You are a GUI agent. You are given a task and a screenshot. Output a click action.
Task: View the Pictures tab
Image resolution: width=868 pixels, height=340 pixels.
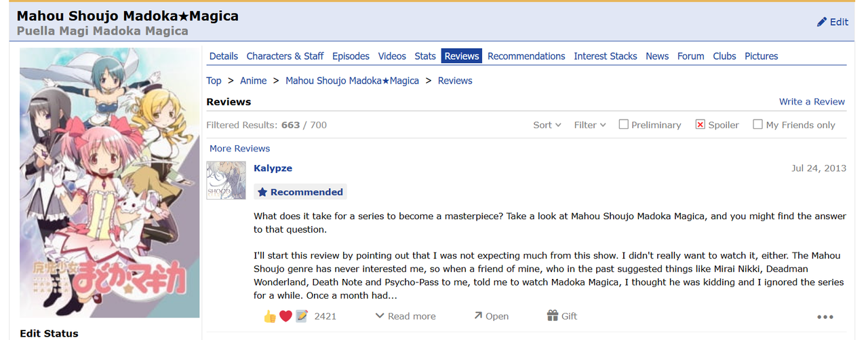click(762, 56)
